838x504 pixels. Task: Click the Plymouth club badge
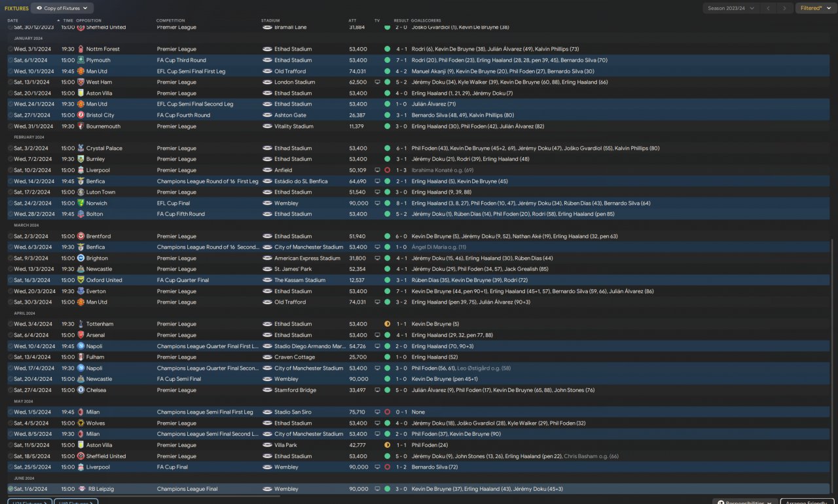click(x=81, y=60)
